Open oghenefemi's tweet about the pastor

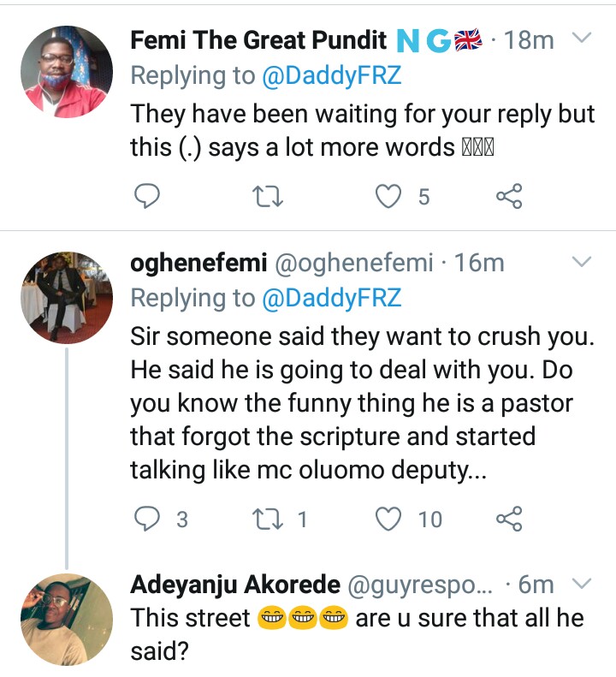click(359, 403)
